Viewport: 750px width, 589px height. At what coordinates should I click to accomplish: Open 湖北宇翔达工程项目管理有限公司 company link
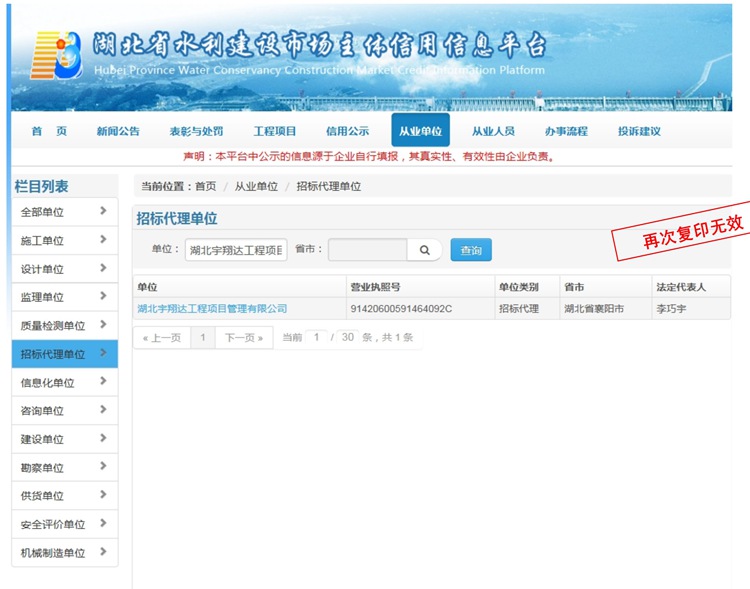(212, 309)
